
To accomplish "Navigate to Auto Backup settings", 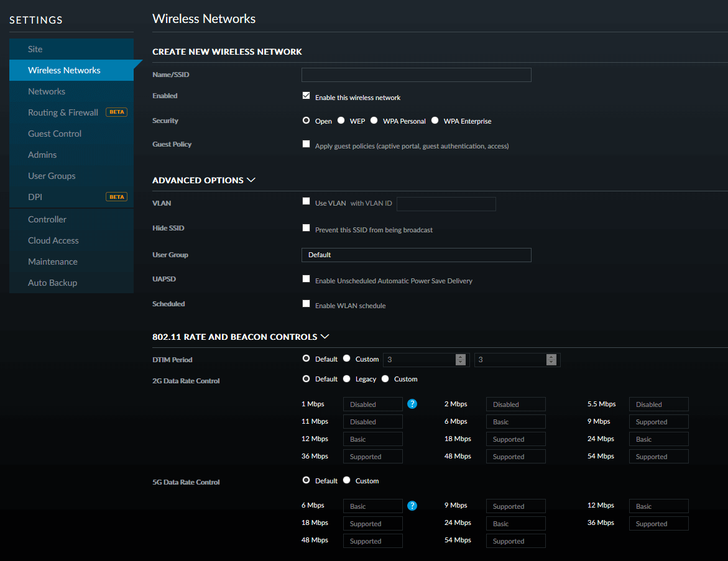I will click(x=53, y=283).
